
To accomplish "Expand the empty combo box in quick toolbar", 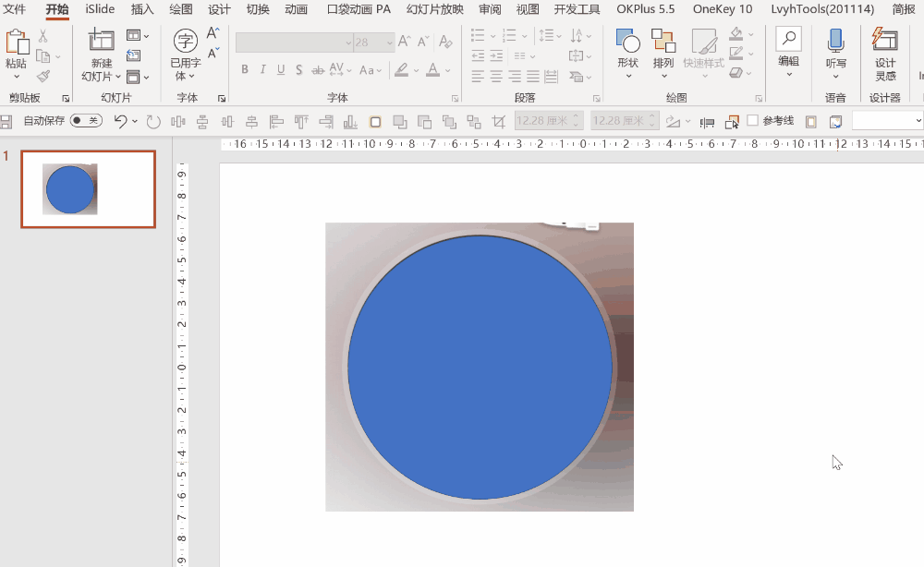I will coord(918,121).
